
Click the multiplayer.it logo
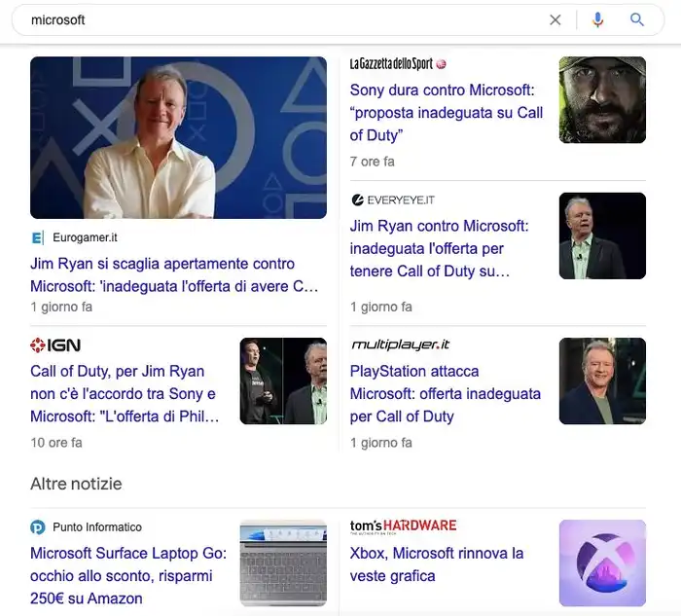pos(400,344)
